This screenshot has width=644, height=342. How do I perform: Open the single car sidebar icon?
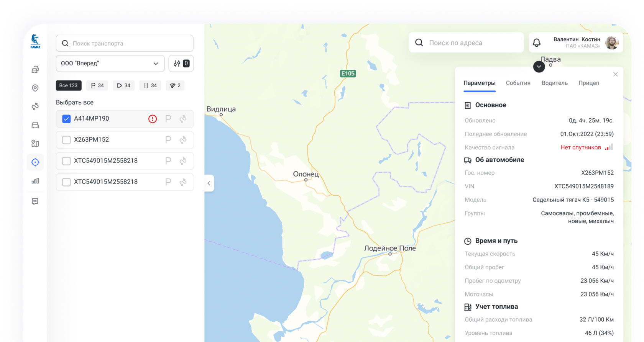click(x=35, y=125)
